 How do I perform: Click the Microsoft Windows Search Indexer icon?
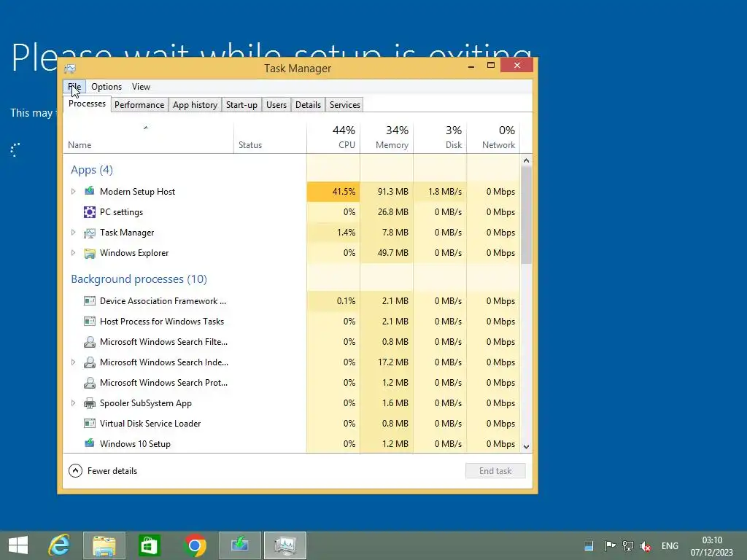[89, 362]
